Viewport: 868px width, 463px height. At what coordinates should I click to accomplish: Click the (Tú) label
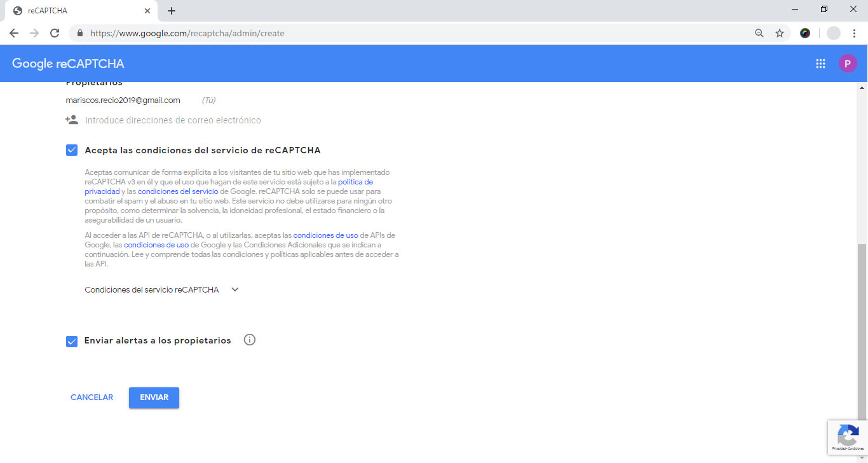208,100
